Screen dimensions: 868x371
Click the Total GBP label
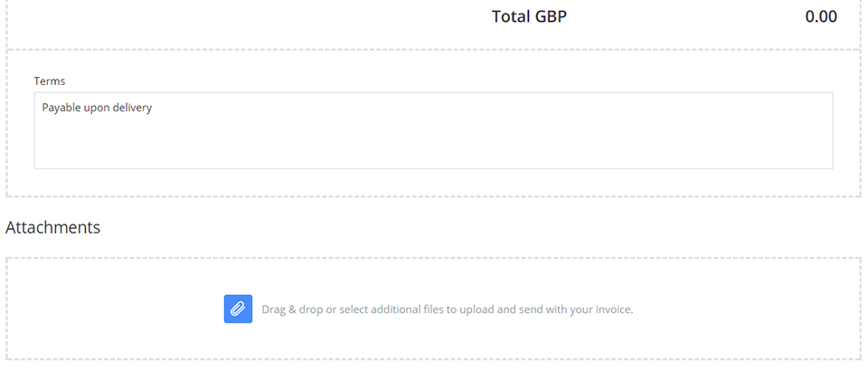[x=529, y=16]
